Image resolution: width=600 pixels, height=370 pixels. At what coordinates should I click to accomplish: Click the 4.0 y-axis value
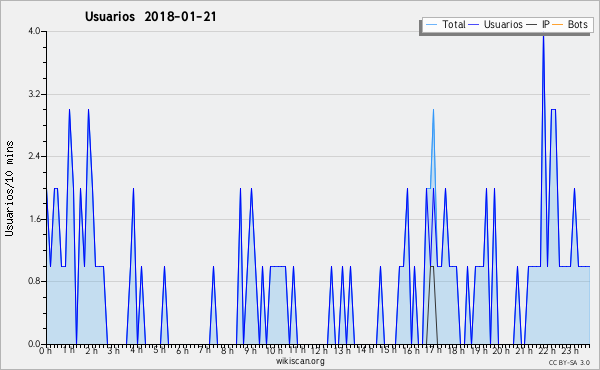[x=34, y=31]
